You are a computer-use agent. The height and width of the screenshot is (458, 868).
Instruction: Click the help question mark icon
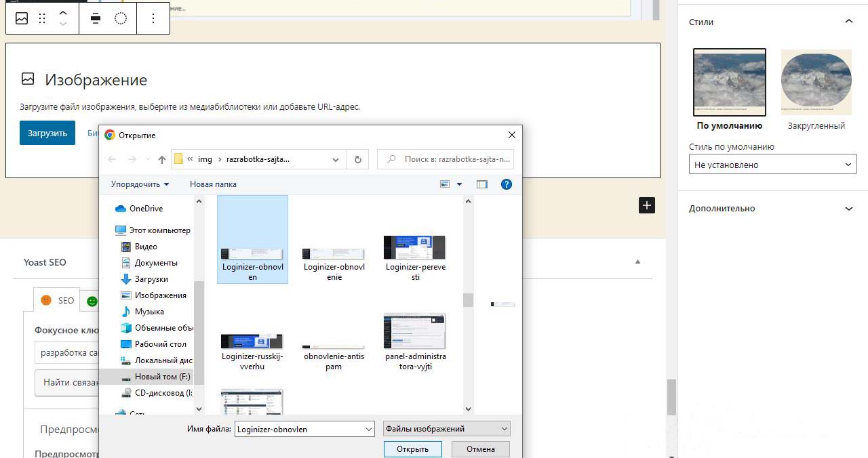pos(506,184)
